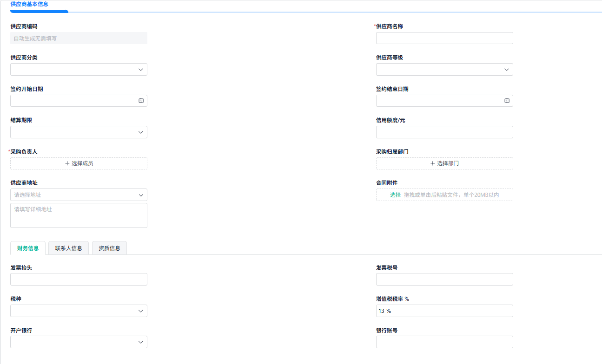Focus the 信用额度/元 input field
The image size is (602, 364).
pyautogui.click(x=444, y=132)
